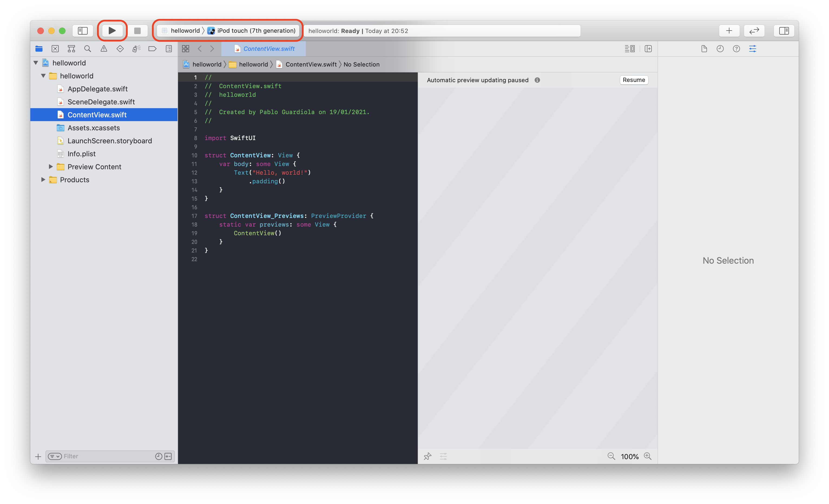Viewport: 829px width, 504px height.
Task: Resume the automatic preview
Action: click(x=634, y=80)
